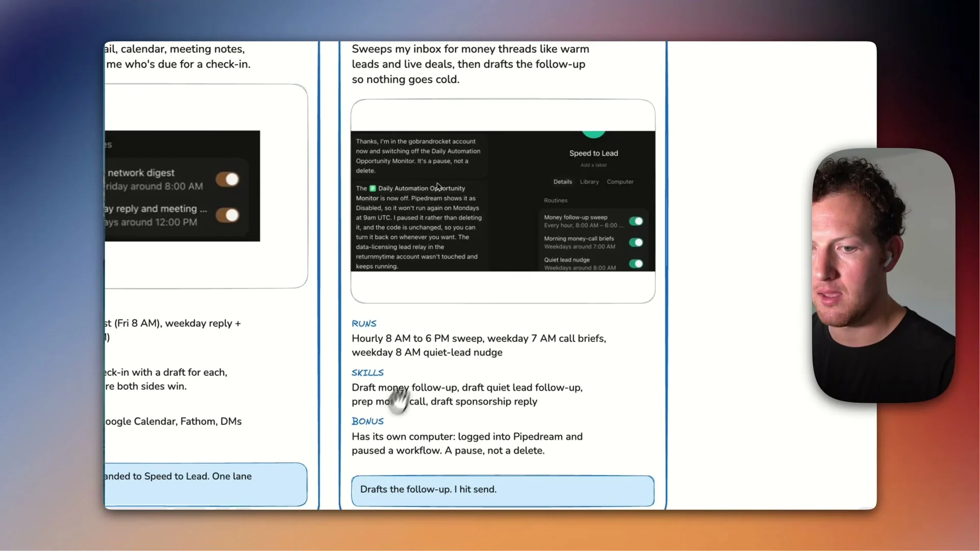The height and width of the screenshot is (551, 980).
Task: Toggle the reply and meeting switch
Action: click(227, 215)
